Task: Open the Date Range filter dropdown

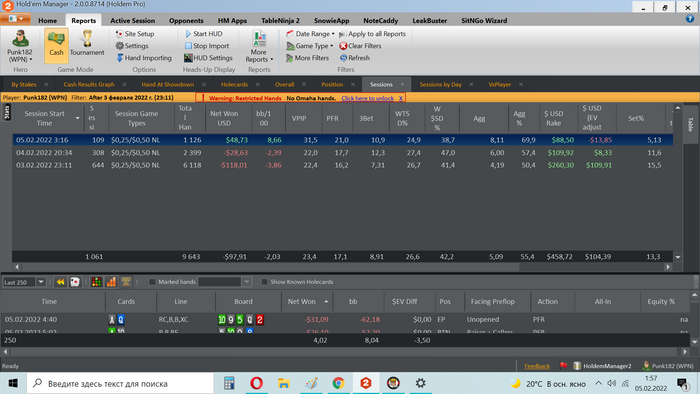Action: click(x=310, y=34)
